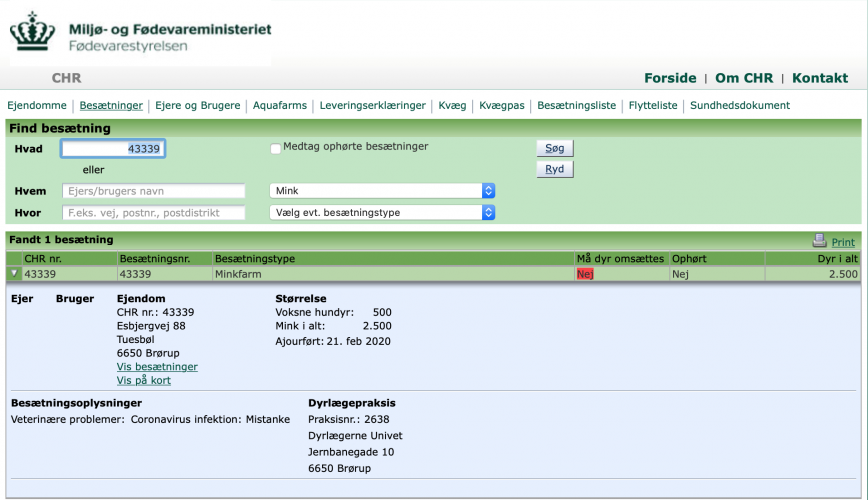Screen dimensions: 868x500
Task: Click the Print link
Action: 843,242
